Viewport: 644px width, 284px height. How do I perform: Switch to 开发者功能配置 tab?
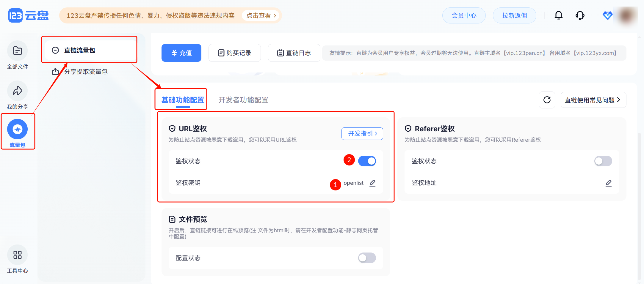(243, 100)
